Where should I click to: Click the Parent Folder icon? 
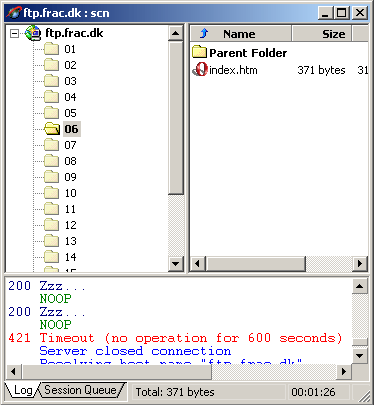(x=199, y=52)
